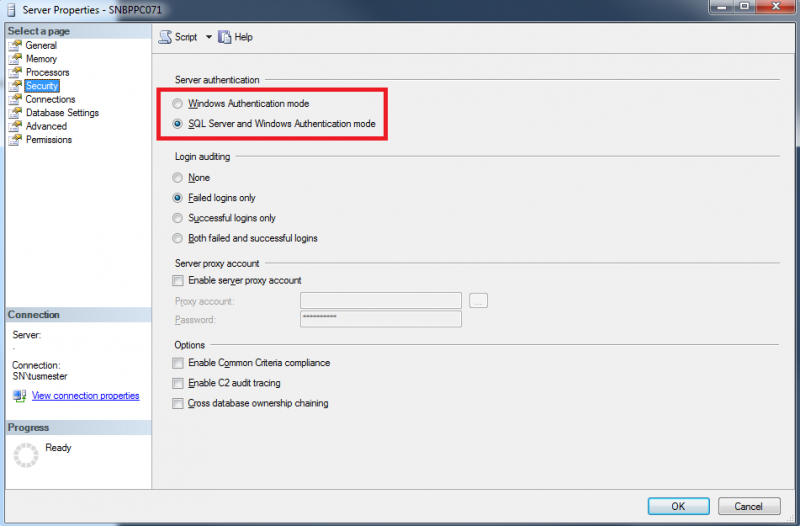Click the Advanced page icon
Screen dimensions: 800x526
click(16, 126)
